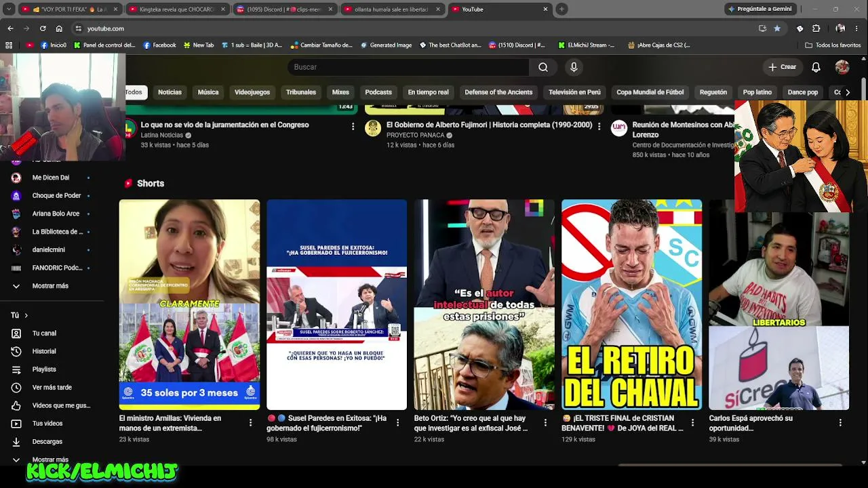Go back in browser history
Screen dimensions: 868x488
(10, 28)
